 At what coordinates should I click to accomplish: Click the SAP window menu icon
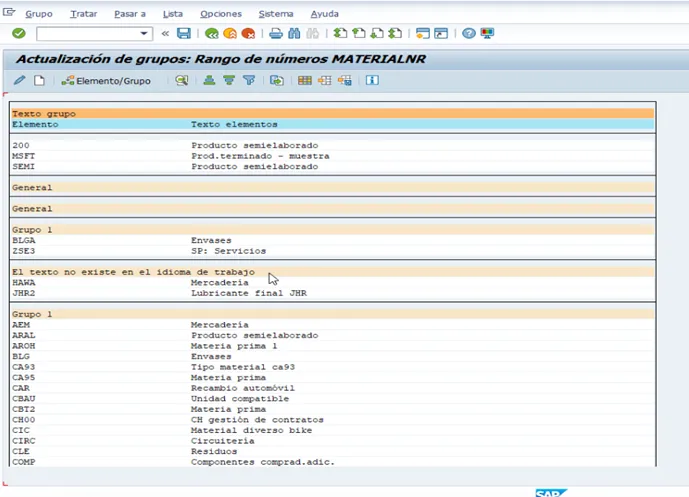9,12
